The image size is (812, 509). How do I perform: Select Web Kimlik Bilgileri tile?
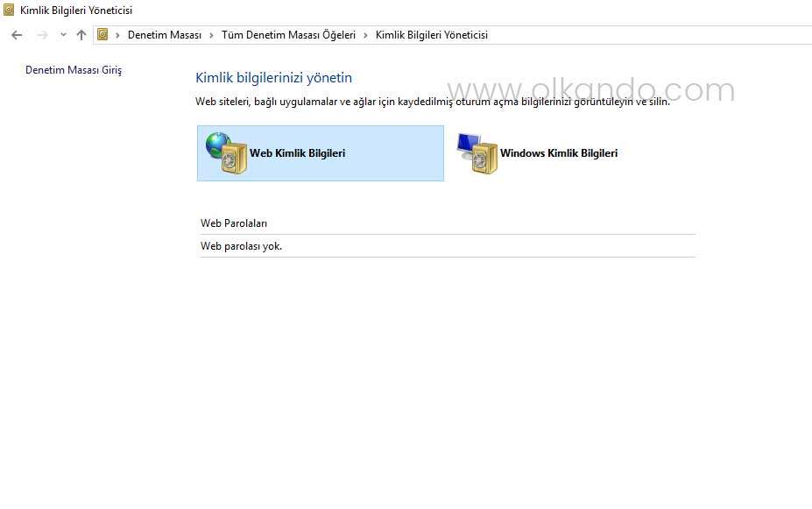(x=321, y=153)
